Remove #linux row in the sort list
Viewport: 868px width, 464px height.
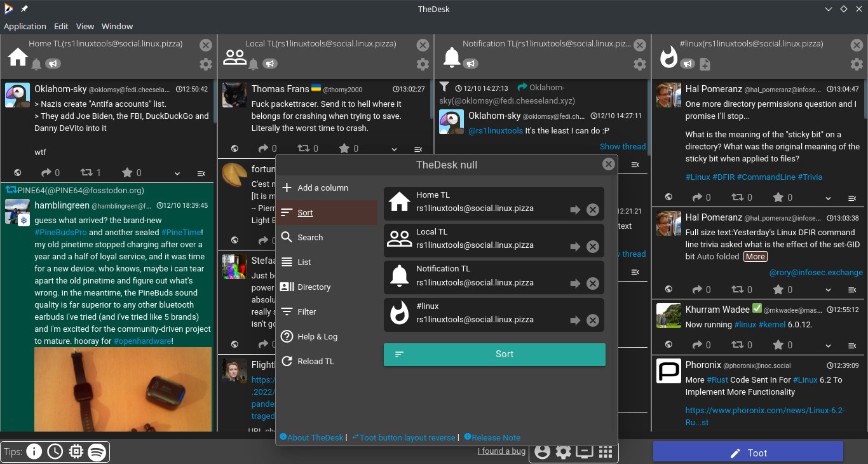click(x=593, y=320)
